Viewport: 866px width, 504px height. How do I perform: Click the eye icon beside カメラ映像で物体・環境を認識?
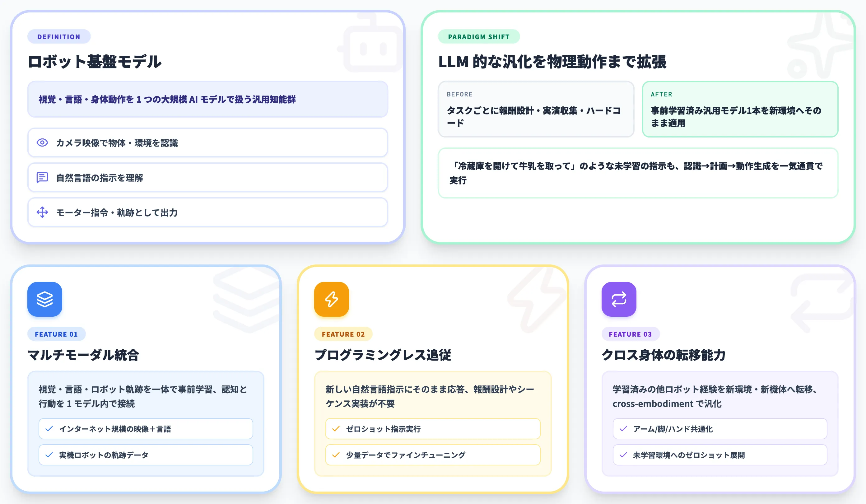tap(42, 143)
